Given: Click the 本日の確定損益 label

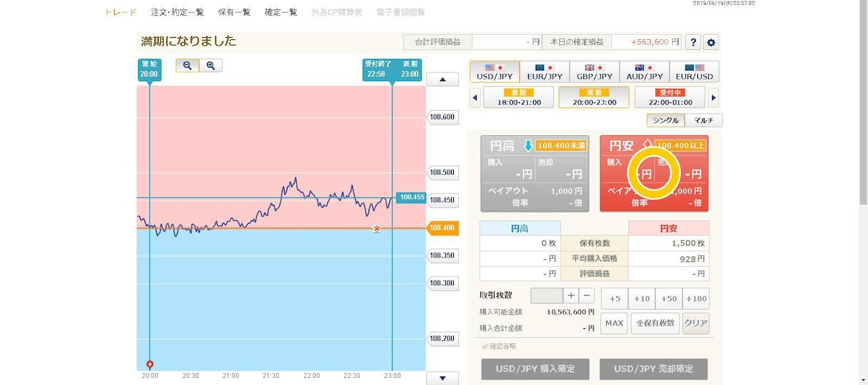Looking at the screenshot, I should pos(577,42).
